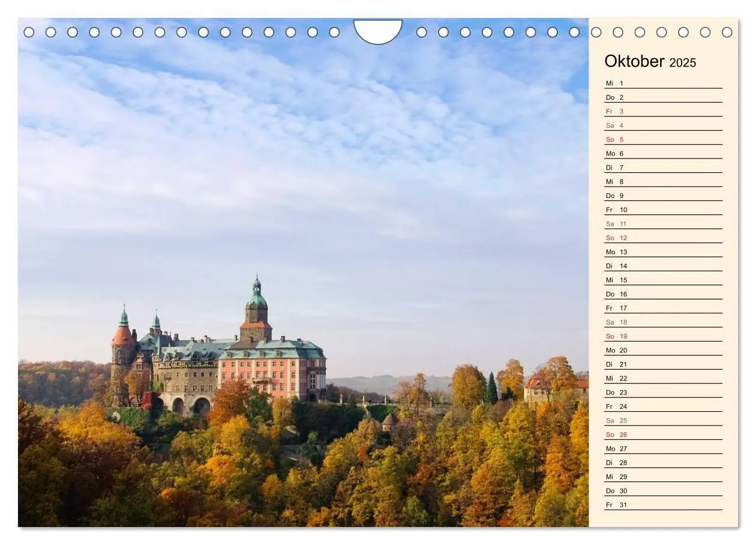Select the date row Sa 18

[x=663, y=322]
